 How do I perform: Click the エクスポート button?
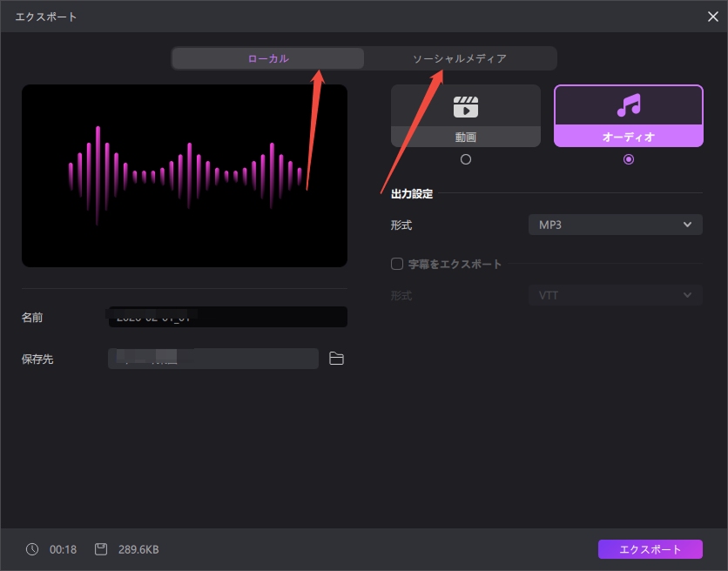tap(650, 549)
